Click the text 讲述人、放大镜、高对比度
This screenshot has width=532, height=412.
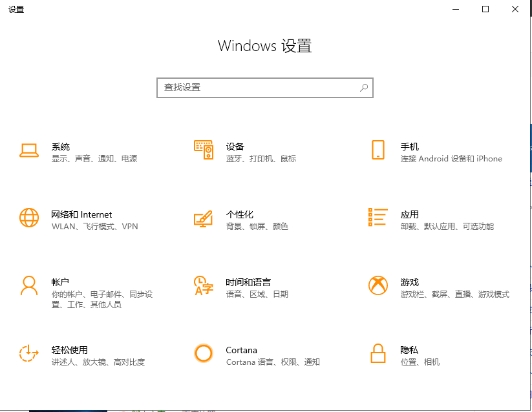98,362
